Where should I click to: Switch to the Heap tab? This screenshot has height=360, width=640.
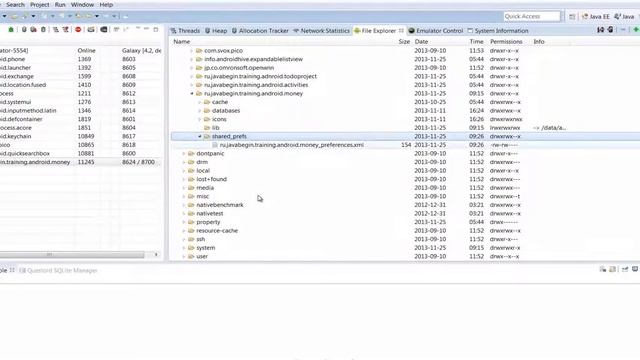(x=216, y=31)
